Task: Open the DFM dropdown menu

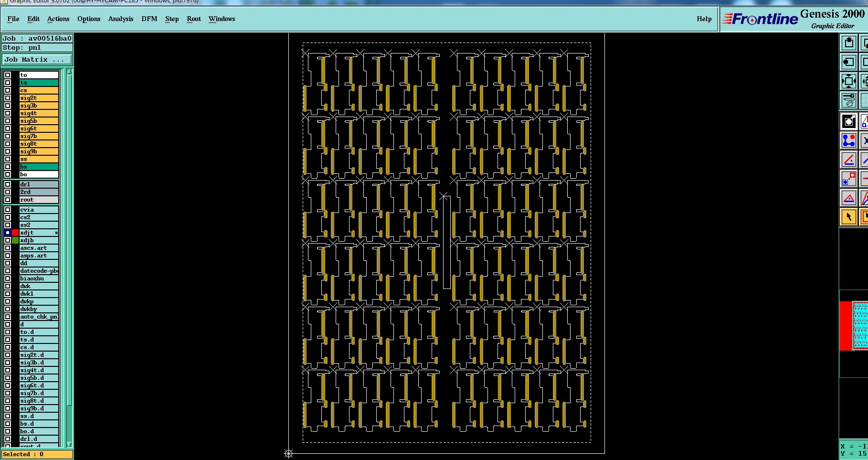Action: tap(149, 19)
